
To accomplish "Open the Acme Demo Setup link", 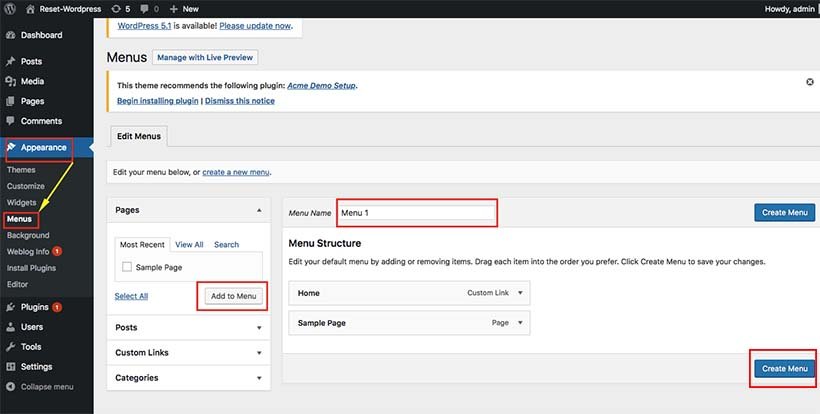I will click(321, 85).
